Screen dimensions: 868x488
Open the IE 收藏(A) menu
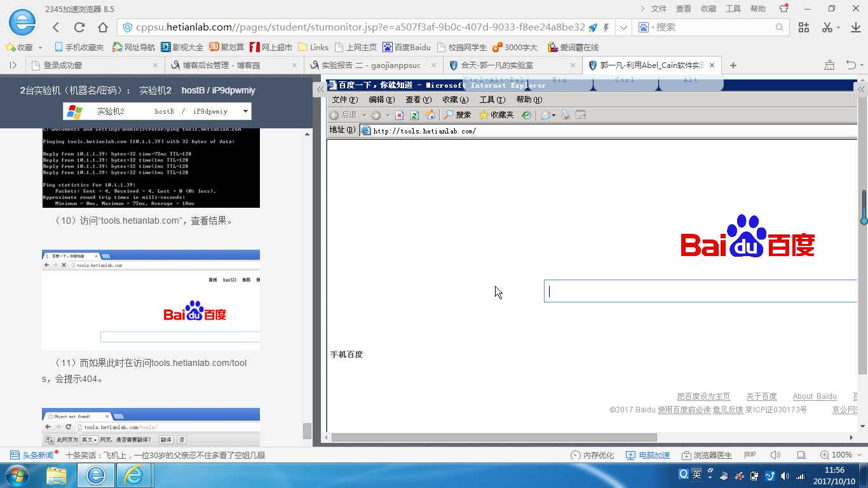tap(456, 100)
